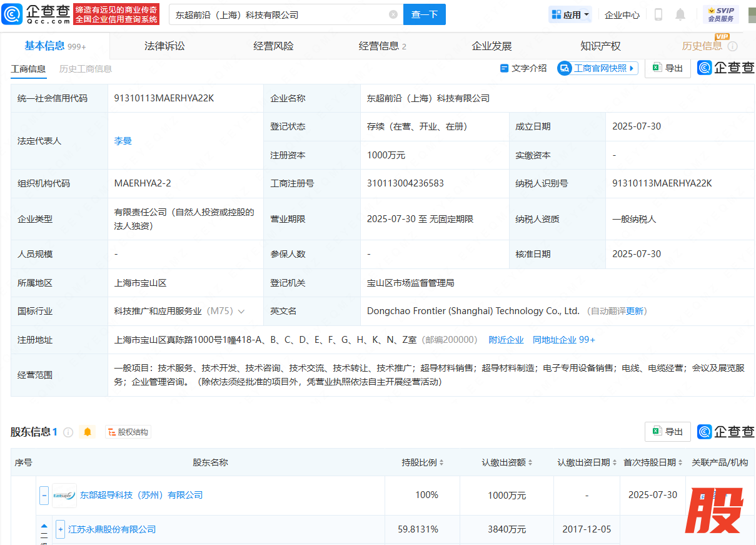
Task: Export 工商信息 with 导出 button
Action: click(x=667, y=68)
